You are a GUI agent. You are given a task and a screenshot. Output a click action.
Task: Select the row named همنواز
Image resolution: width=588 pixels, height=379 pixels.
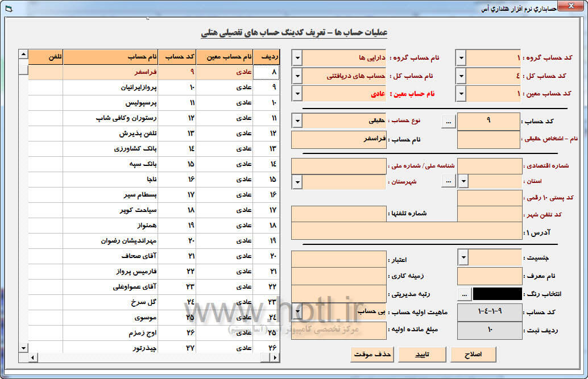point(154,226)
